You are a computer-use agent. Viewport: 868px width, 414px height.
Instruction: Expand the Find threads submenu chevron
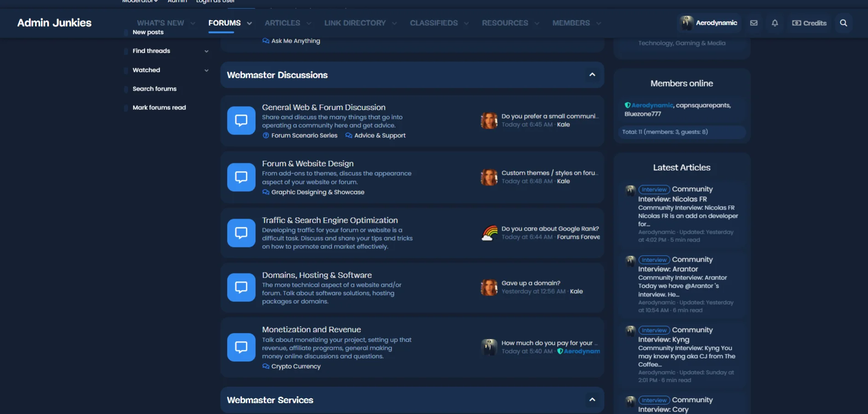[x=206, y=51]
